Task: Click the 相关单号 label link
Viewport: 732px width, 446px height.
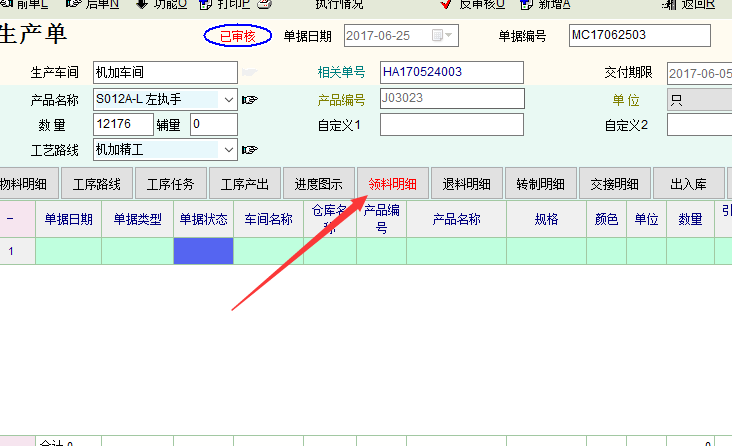Action: 341,73
